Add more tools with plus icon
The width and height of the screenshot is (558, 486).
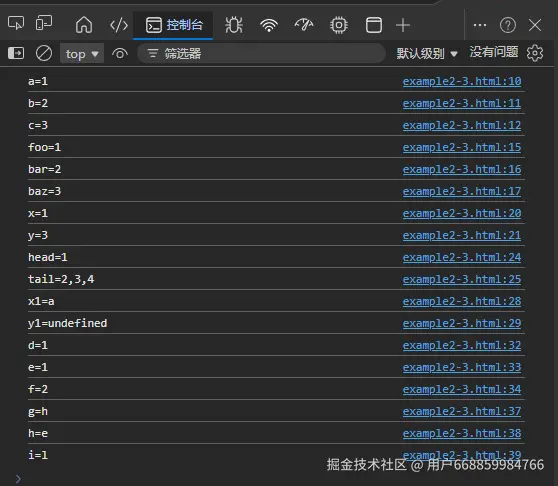point(403,25)
